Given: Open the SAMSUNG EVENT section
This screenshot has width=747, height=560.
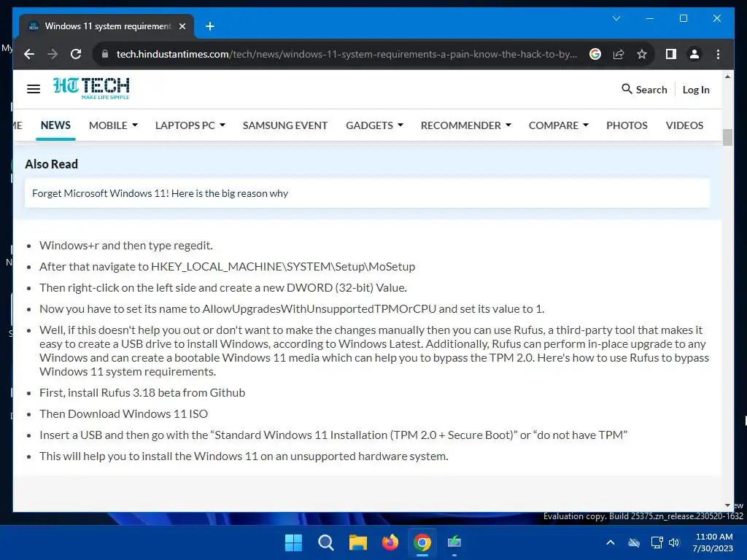Looking at the screenshot, I should pos(285,125).
